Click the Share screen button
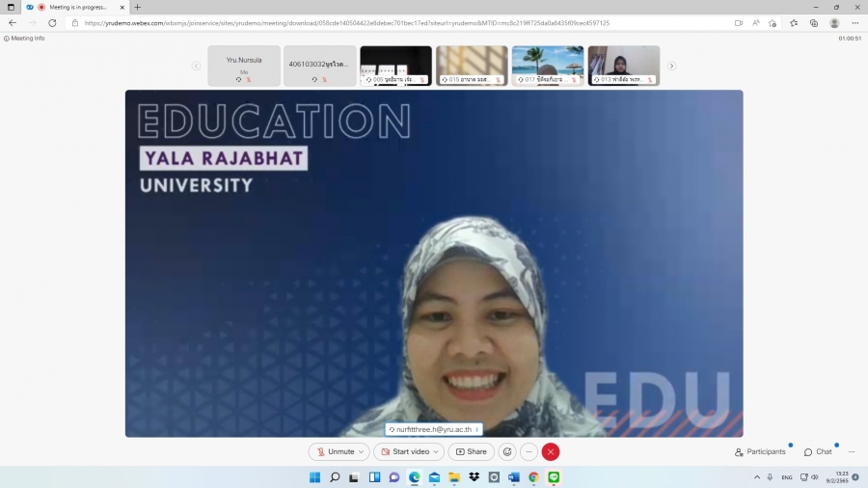This screenshot has height=488, width=868. click(471, 451)
